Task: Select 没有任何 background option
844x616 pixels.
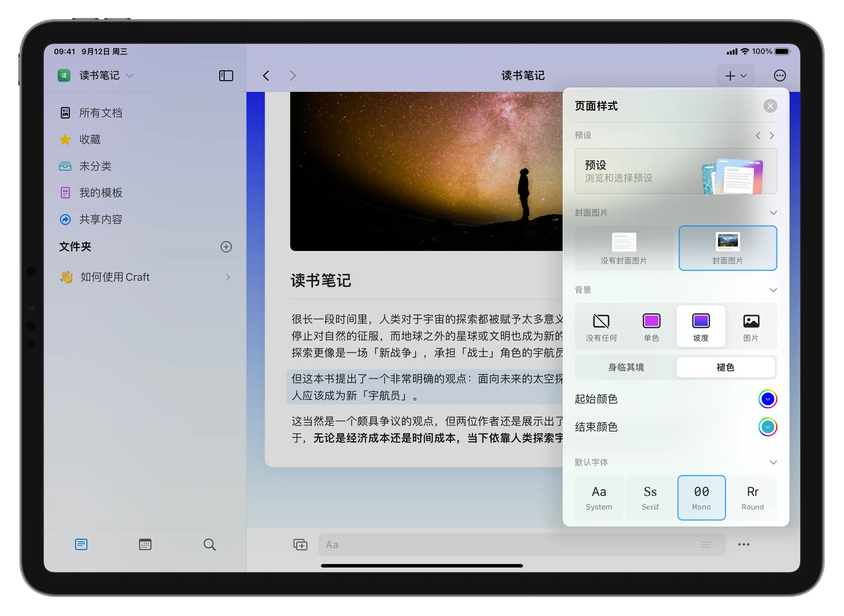Action: click(x=601, y=327)
